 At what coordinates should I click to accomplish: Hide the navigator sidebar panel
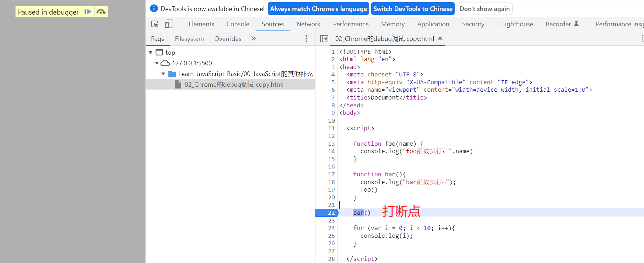click(324, 39)
